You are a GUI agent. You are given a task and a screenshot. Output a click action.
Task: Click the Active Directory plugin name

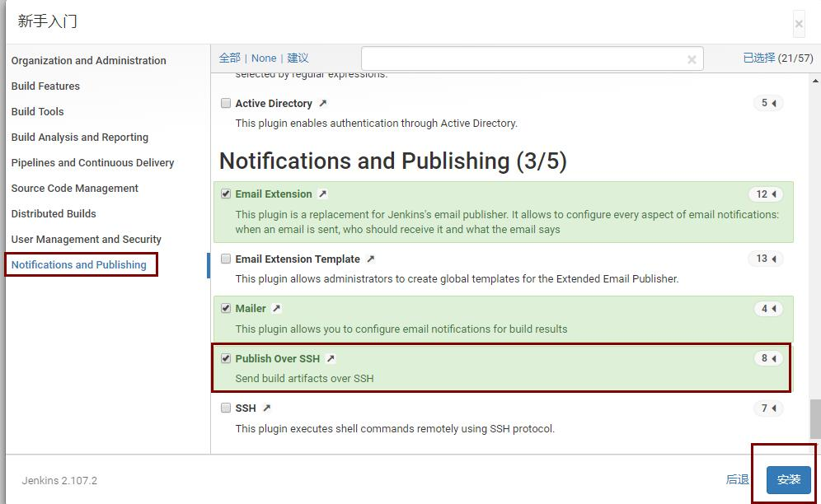tap(274, 104)
